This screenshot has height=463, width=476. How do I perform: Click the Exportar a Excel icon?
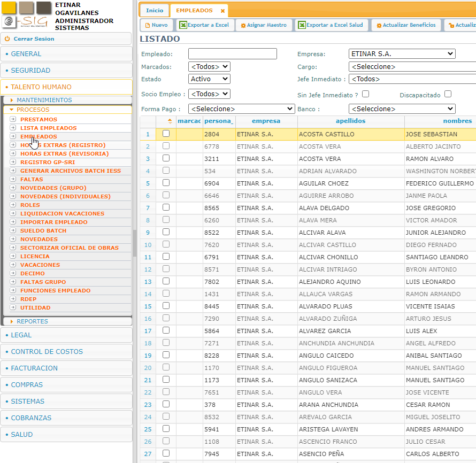click(183, 25)
